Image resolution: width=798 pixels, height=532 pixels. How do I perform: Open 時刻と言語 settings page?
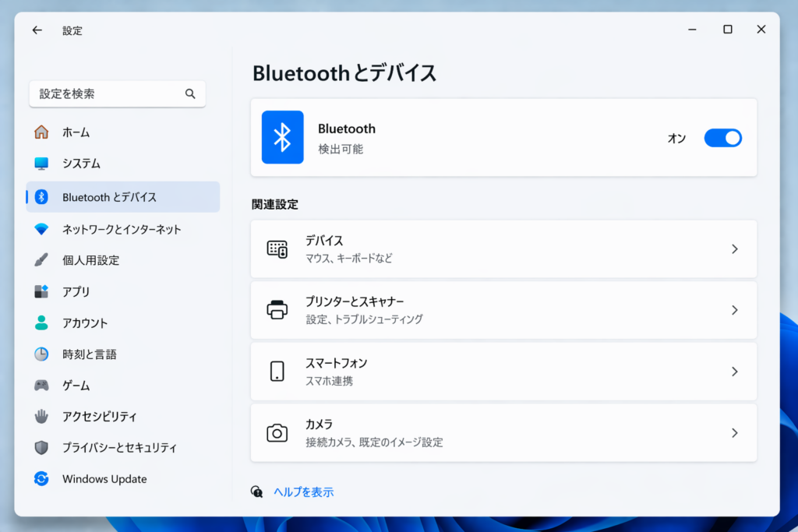click(x=122, y=354)
